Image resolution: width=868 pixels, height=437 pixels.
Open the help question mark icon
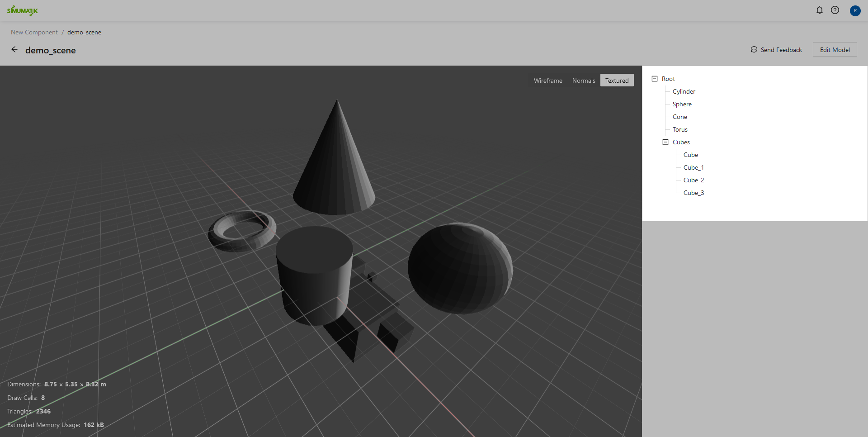tap(835, 10)
